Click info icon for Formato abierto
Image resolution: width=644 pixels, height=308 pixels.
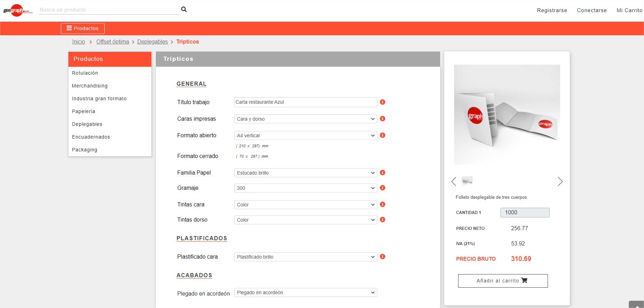[x=382, y=135]
